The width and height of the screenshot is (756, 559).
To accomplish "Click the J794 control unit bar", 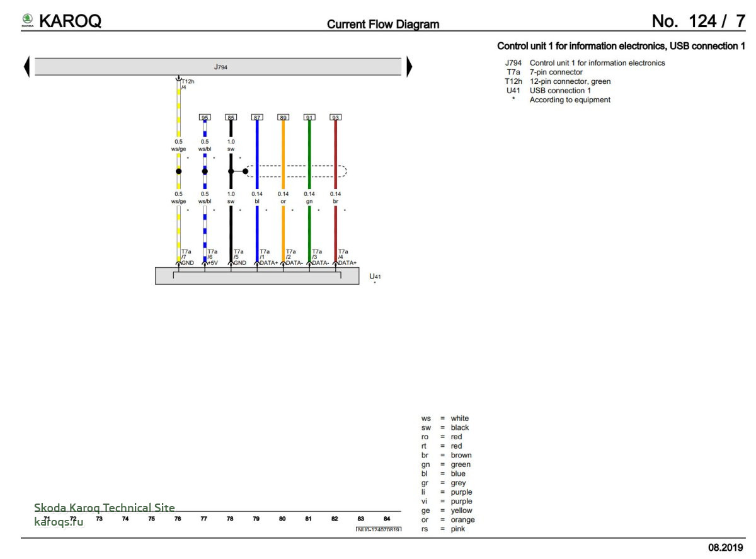I will [x=218, y=66].
